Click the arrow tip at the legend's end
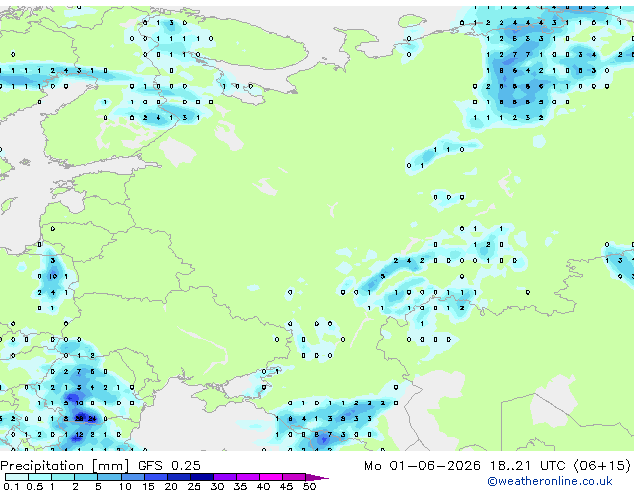This screenshot has height=490, width=634. point(317,477)
